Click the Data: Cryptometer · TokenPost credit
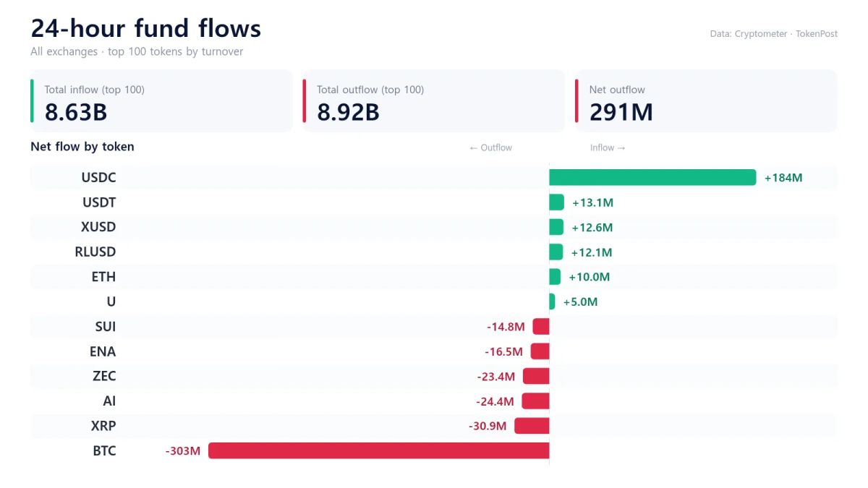Screen dimensions: 868x488 pos(774,34)
